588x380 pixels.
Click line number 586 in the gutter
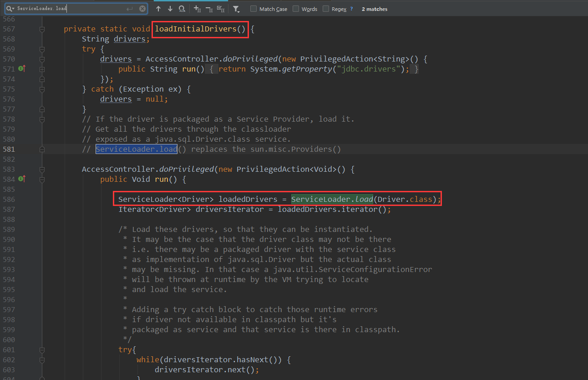click(x=9, y=199)
